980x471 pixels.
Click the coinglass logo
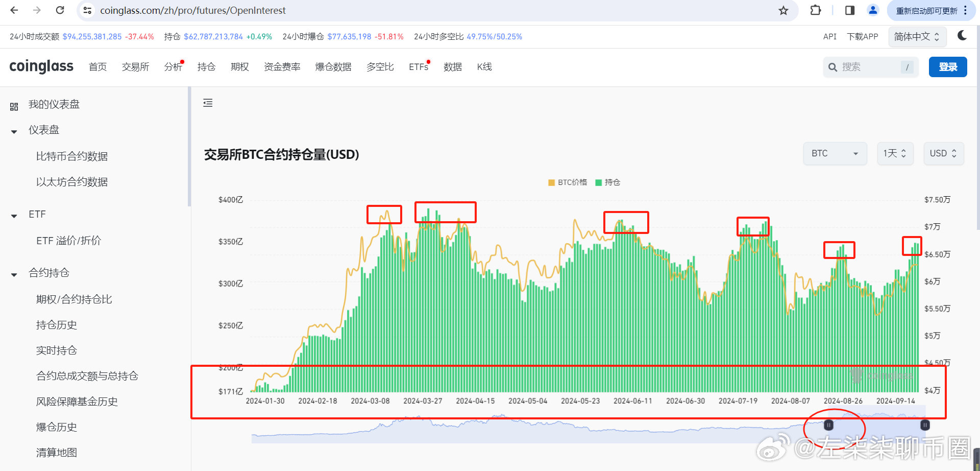(41, 66)
